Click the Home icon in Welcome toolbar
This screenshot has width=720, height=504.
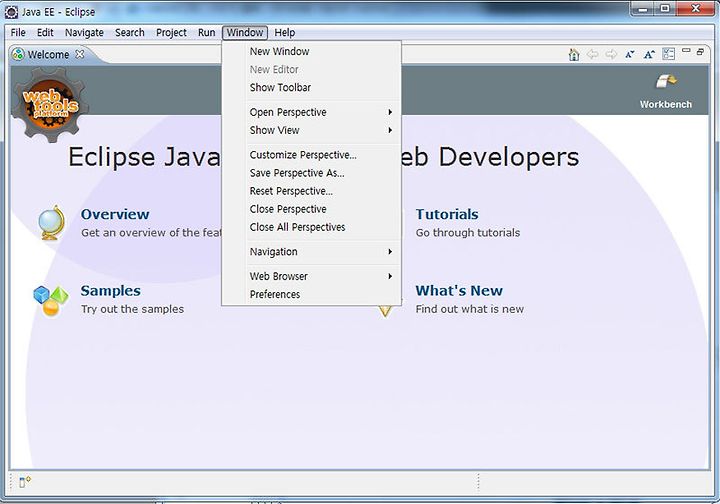574,54
